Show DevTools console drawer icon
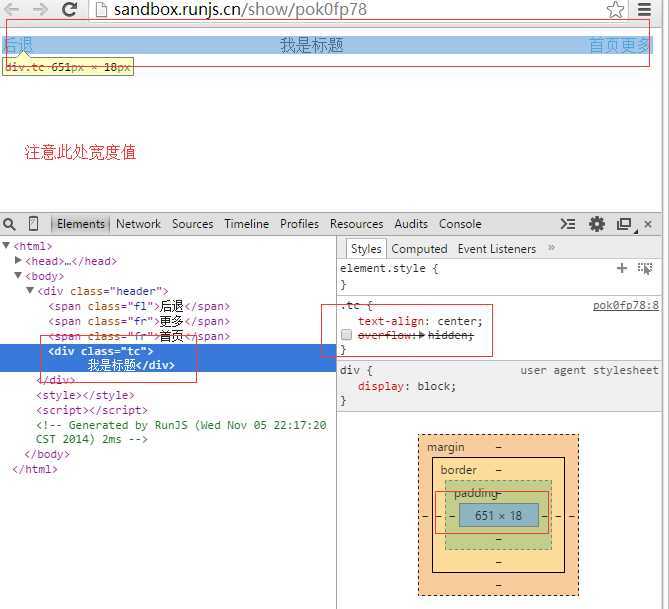Screen dimensions: 669x609 click(567, 224)
